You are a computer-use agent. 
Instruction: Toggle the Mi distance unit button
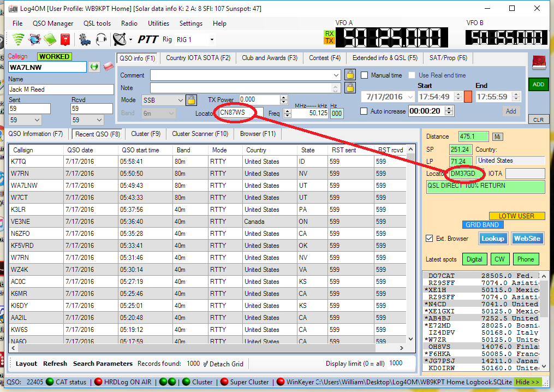tap(497, 137)
